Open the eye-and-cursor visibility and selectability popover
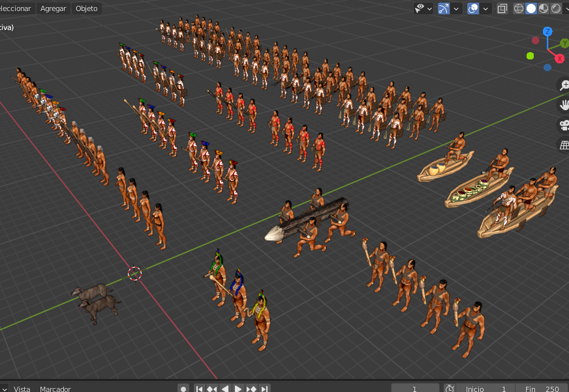The width and height of the screenshot is (569, 392). click(x=423, y=8)
